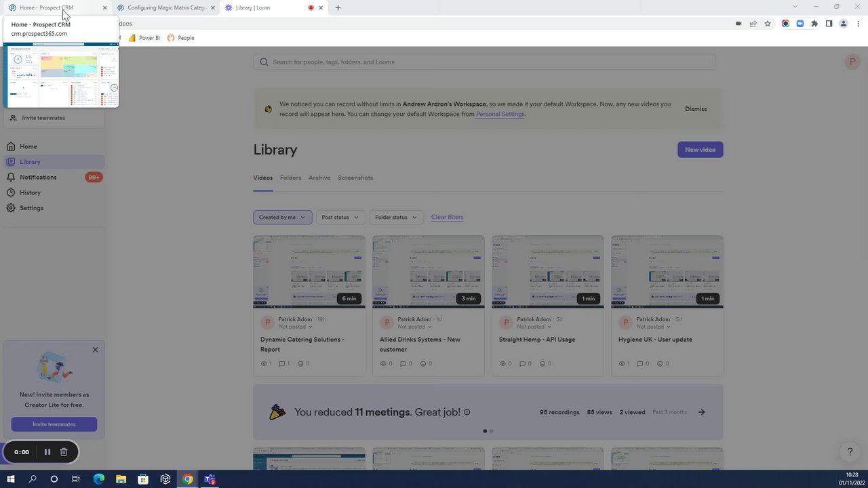
Task: Open the Hygiene UK User update thumbnail
Action: [x=667, y=272]
